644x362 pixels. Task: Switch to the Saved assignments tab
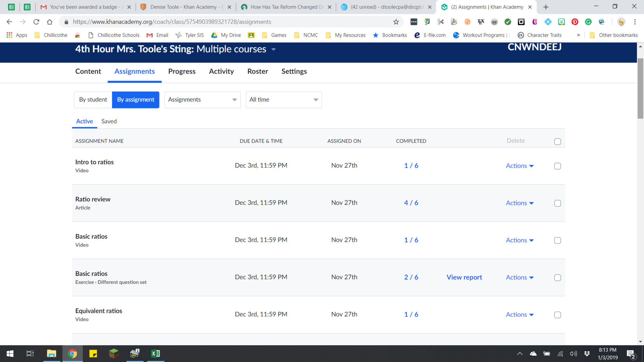pos(109,121)
